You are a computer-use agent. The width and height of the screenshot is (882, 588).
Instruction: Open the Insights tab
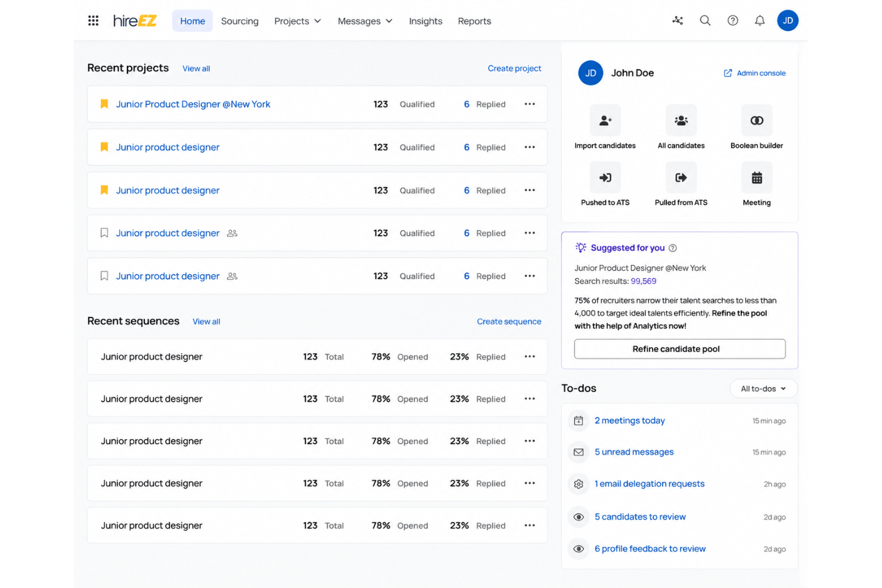(426, 21)
